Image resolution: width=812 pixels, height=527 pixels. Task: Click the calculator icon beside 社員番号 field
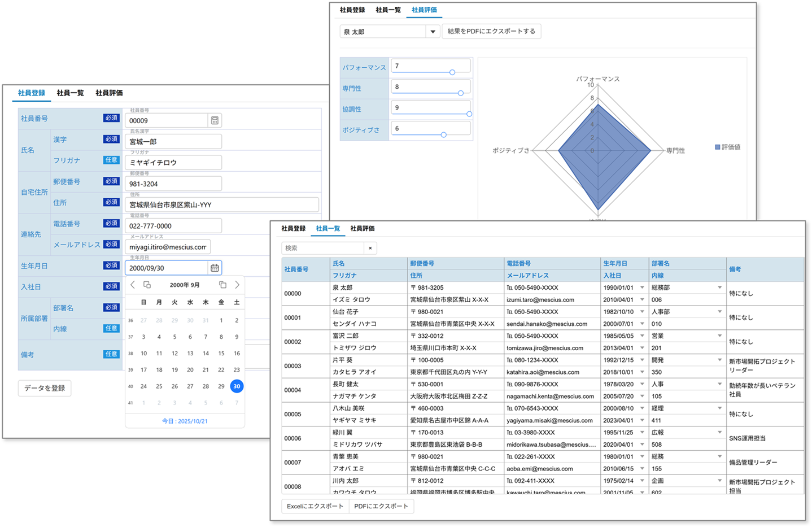click(x=215, y=120)
